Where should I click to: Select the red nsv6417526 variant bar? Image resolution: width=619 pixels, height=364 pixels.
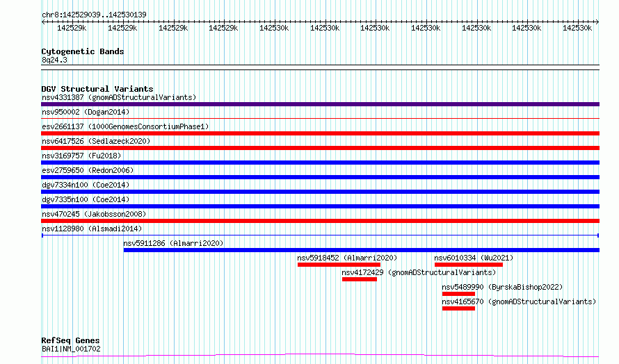tap(320, 148)
